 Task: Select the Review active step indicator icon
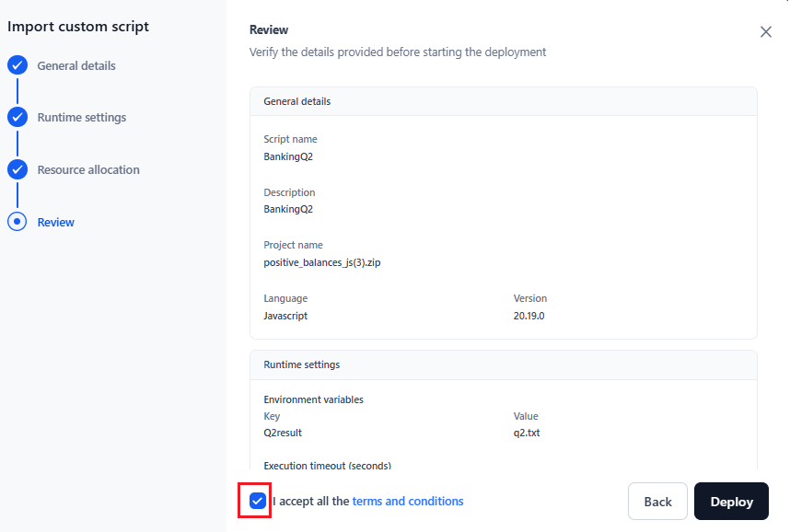tap(17, 222)
